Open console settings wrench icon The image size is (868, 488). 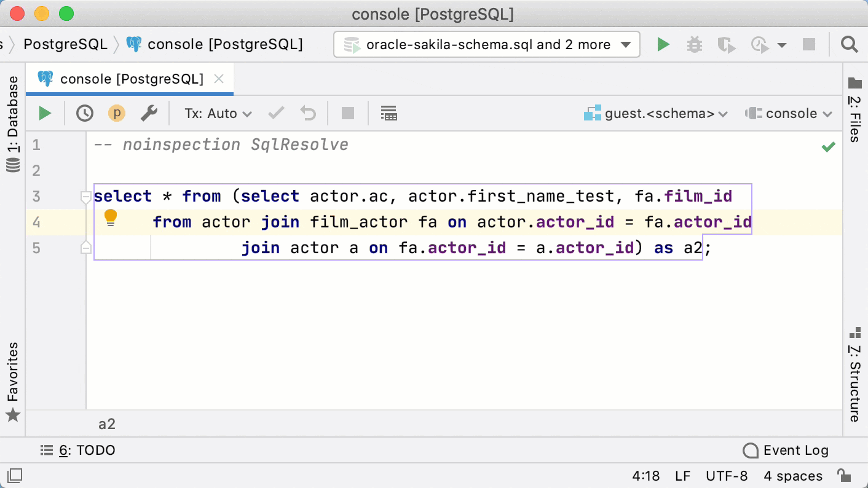[149, 113]
